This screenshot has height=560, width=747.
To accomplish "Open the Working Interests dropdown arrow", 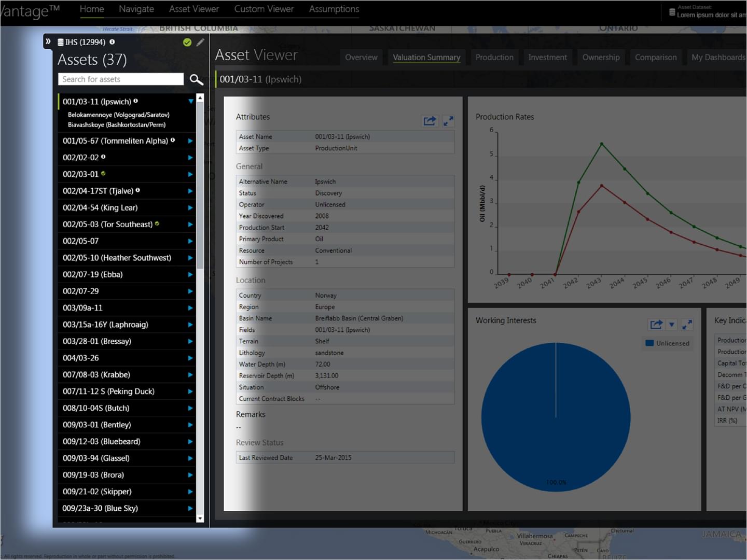I will [x=672, y=325].
